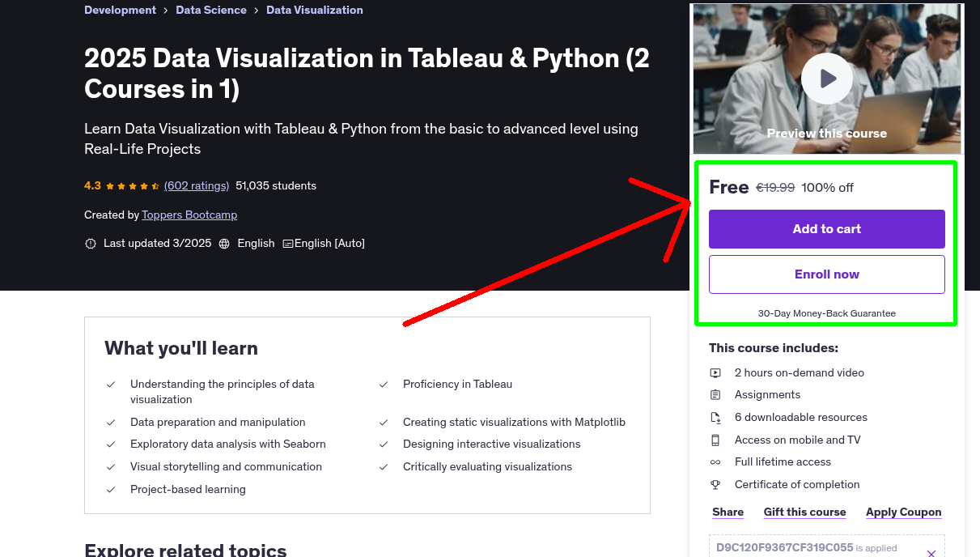This screenshot has height=557, width=980.
Task: Click the last-updated clock icon
Action: click(x=91, y=243)
